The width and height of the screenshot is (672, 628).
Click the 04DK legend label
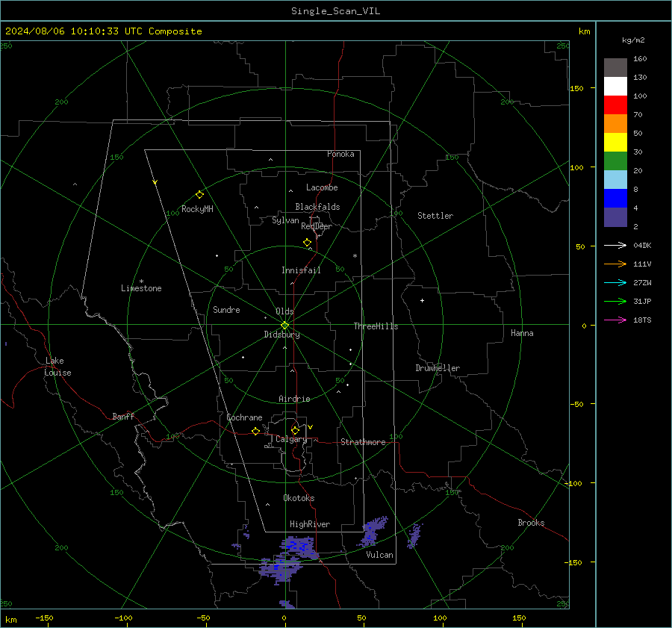coord(642,246)
